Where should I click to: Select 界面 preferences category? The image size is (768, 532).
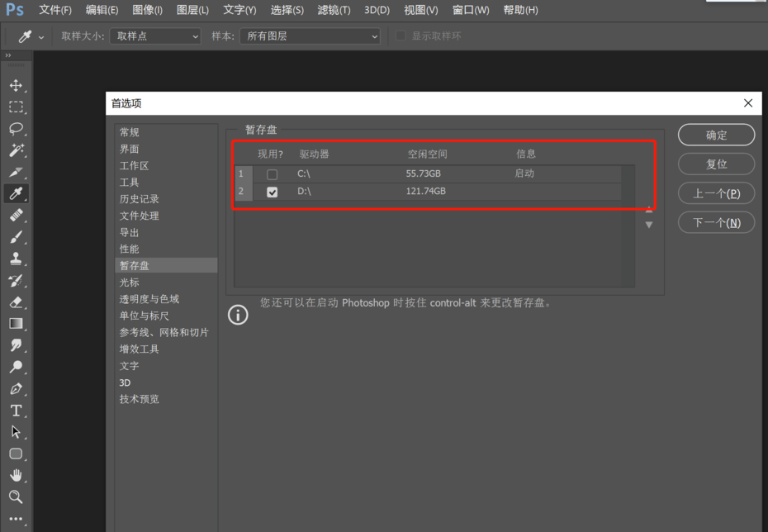pos(166,149)
